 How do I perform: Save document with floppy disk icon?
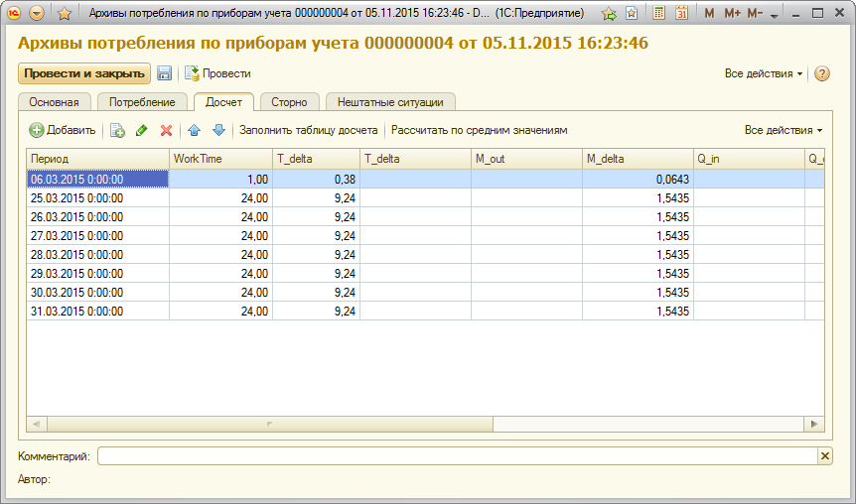click(164, 73)
